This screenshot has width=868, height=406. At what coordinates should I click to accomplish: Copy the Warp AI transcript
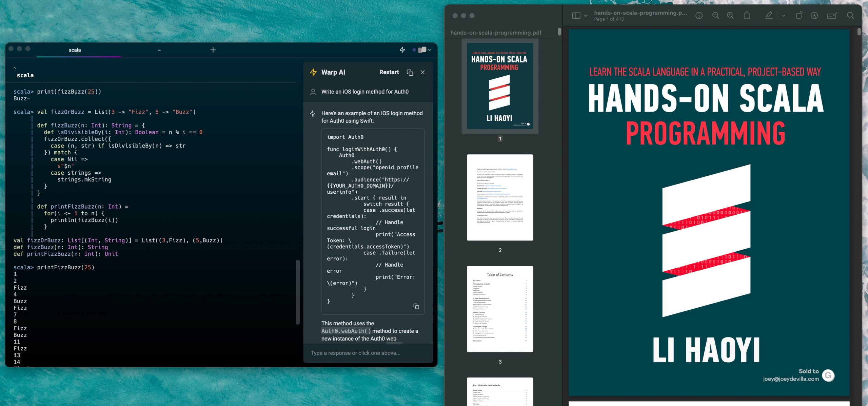410,73
